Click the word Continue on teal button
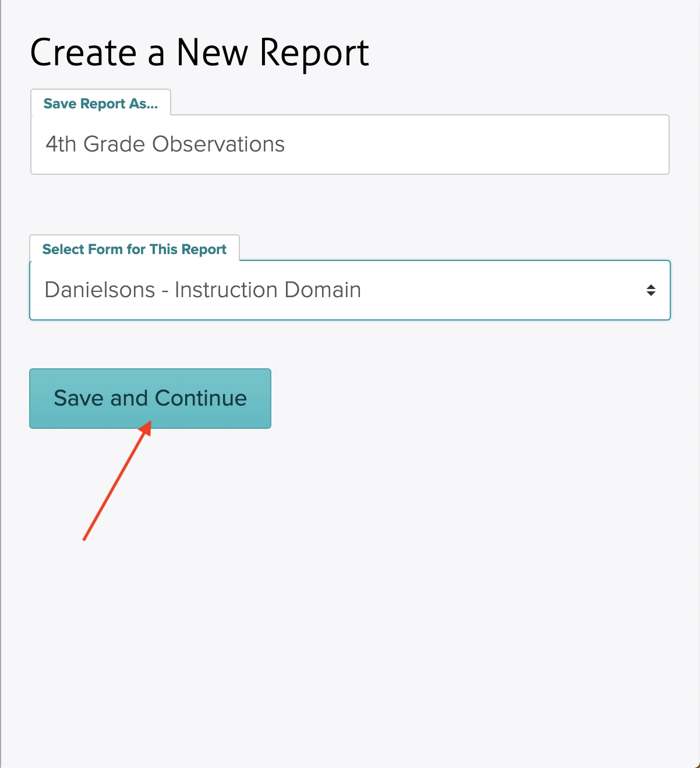The image size is (700, 768). pos(201,398)
